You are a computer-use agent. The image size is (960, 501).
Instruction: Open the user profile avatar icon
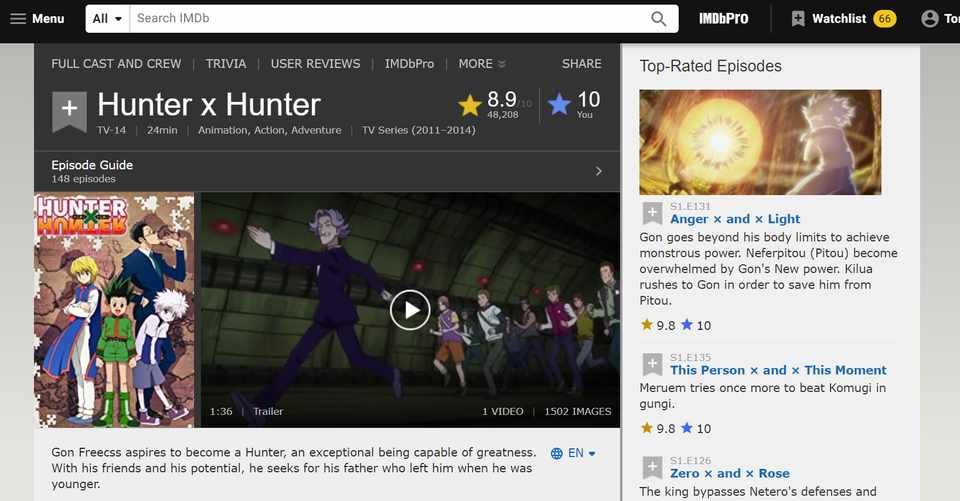coord(929,19)
